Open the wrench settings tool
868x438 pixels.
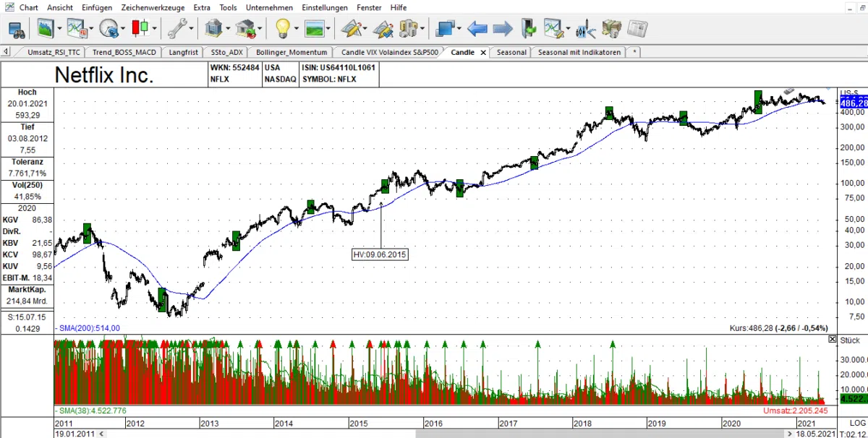pos(176,29)
